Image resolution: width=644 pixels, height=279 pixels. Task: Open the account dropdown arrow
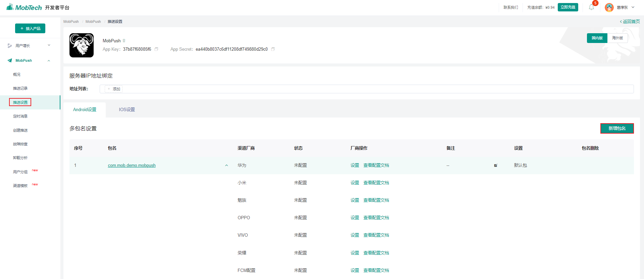(x=633, y=7)
